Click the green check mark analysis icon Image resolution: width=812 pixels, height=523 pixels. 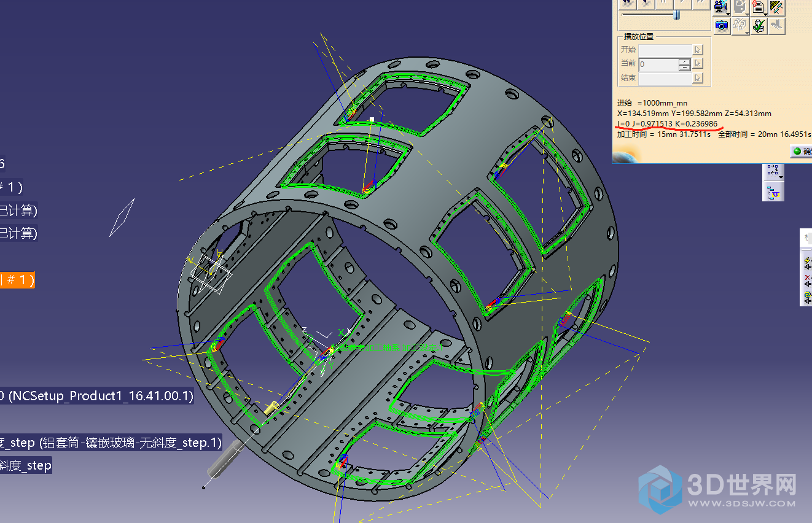pos(759,25)
